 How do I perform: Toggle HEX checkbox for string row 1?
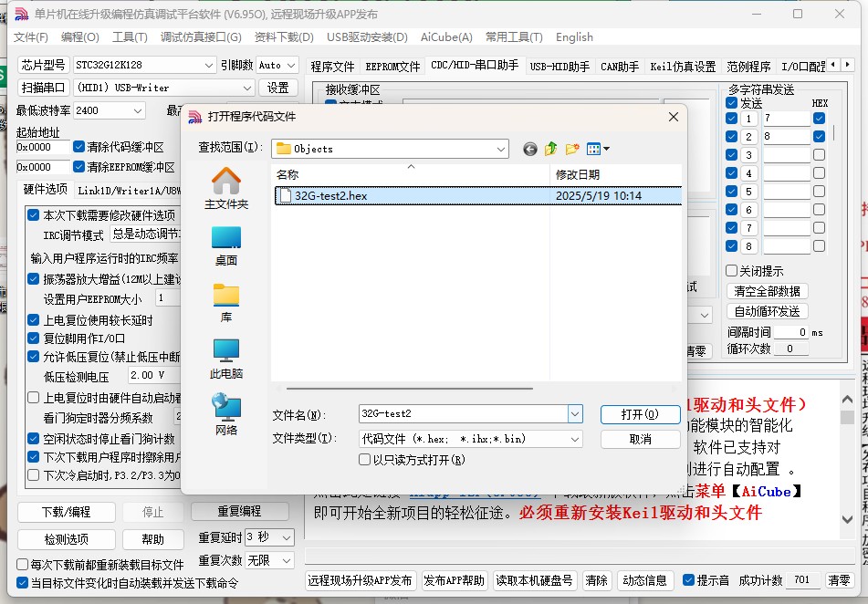coord(820,118)
